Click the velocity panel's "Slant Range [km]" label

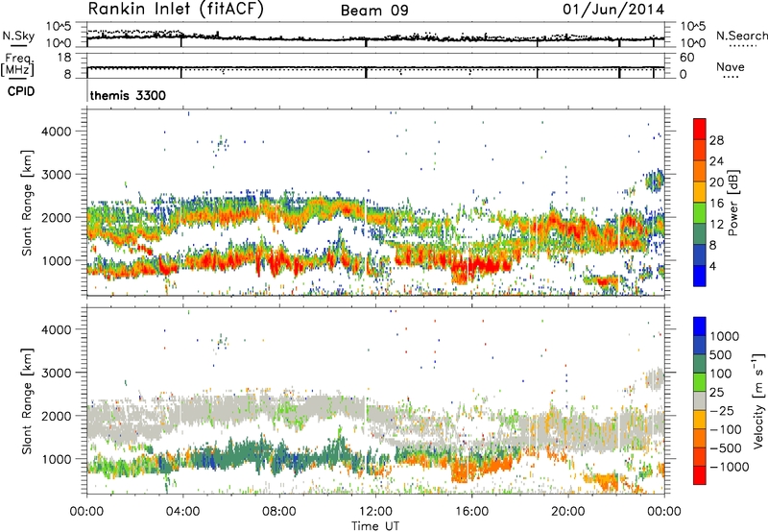point(27,400)
